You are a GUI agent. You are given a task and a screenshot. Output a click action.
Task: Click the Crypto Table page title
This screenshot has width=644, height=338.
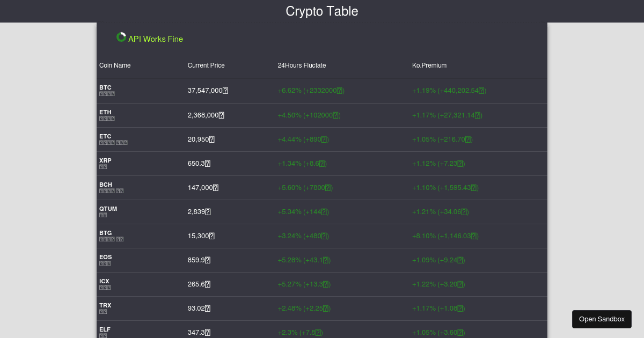(x=322, y=11)
